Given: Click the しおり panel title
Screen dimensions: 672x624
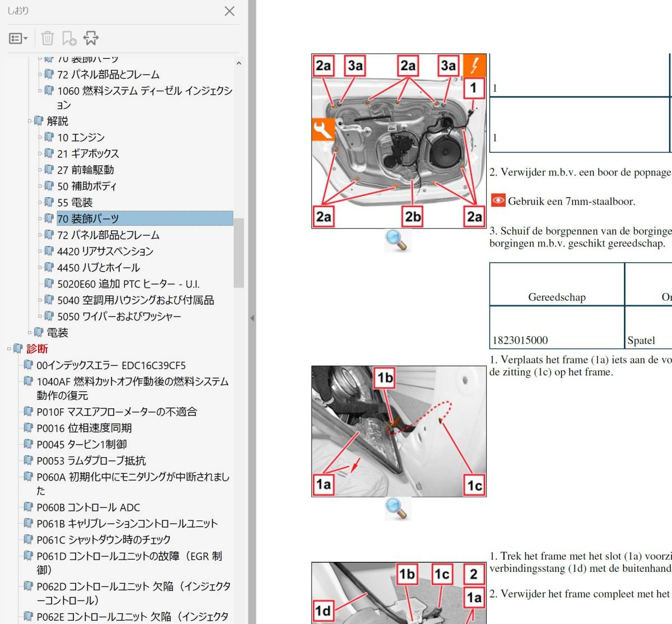Looking at the screenshot, I should pyautogui.click(x=18, y=11).
